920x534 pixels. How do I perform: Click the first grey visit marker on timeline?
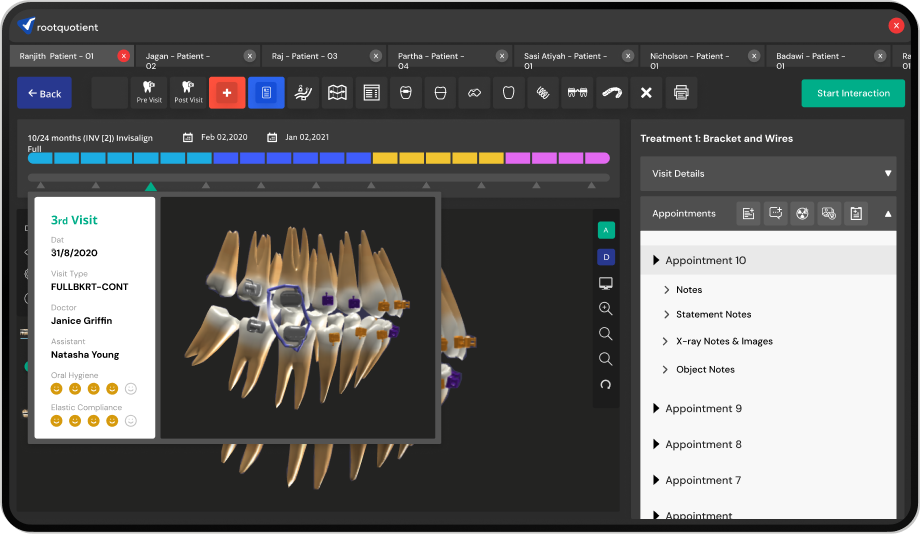click(40, 185)
